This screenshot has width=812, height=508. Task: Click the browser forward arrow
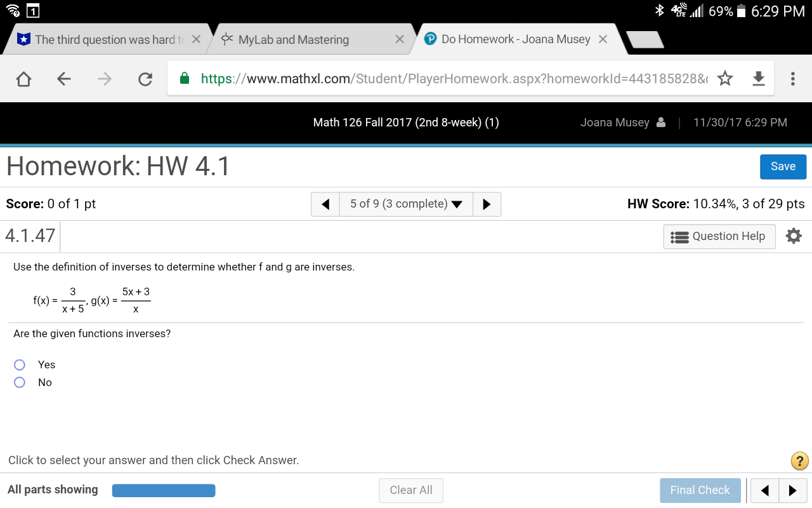tap(105, 79)
